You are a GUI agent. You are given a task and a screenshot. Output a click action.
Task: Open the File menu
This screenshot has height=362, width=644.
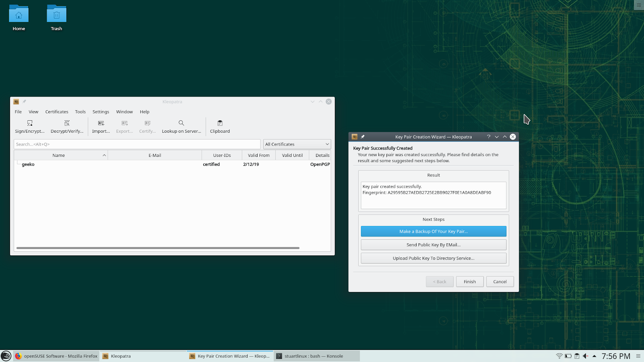(x=18, y=112)
